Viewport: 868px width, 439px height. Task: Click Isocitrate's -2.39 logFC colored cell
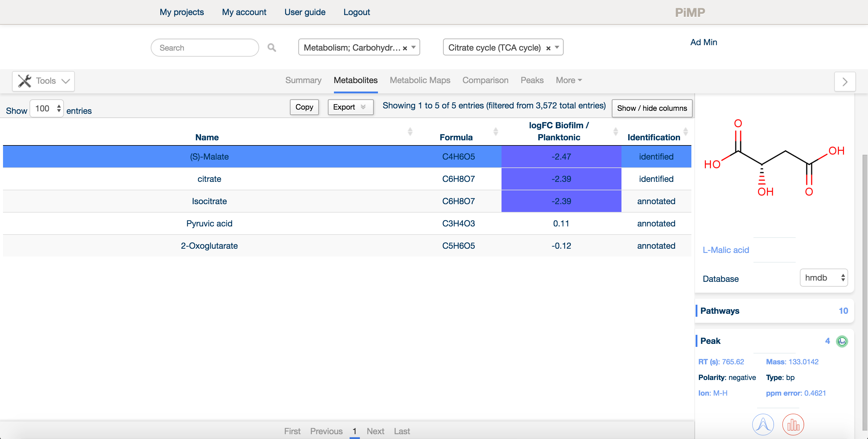click(x=561, y=201)
